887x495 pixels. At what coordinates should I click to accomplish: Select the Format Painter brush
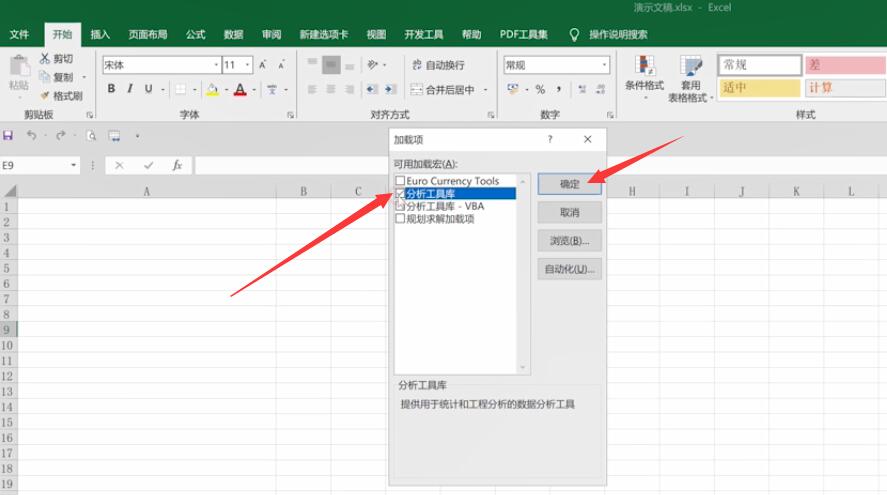pos(45,96)
